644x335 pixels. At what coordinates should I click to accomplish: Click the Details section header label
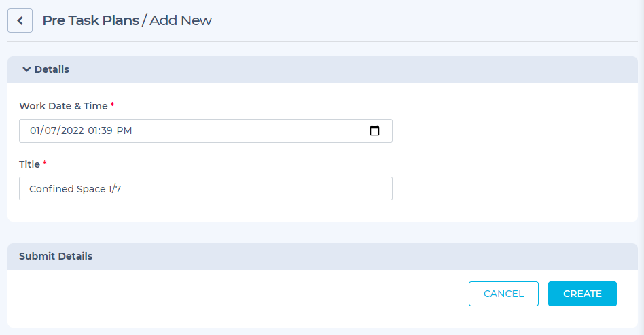coord(52,69)
